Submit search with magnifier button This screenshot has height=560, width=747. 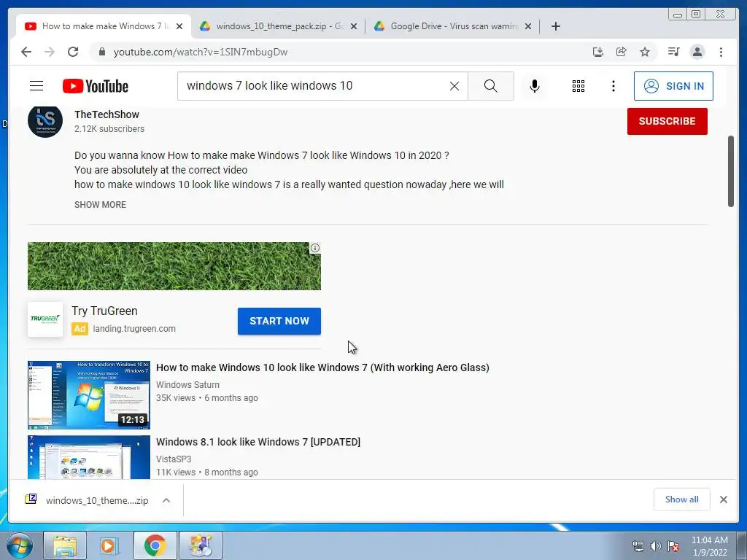point(491,86)
